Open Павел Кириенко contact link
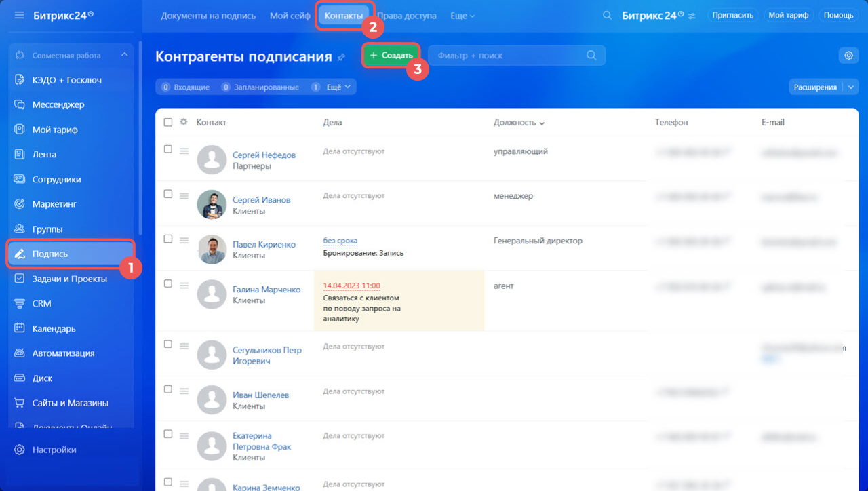The height and width of the screenshot is (491, 868). [x=264, y=244]
